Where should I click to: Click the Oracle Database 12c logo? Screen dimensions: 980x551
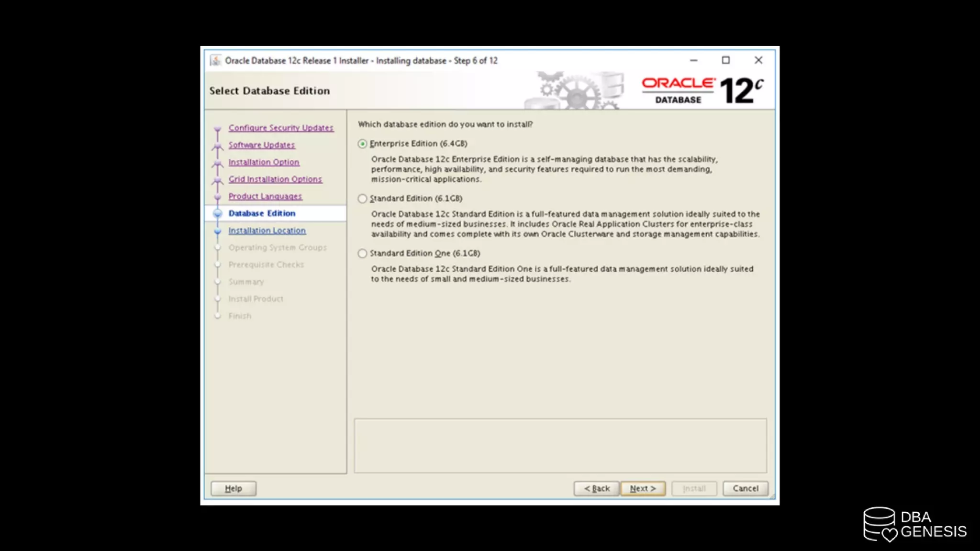tap(702, 90)
